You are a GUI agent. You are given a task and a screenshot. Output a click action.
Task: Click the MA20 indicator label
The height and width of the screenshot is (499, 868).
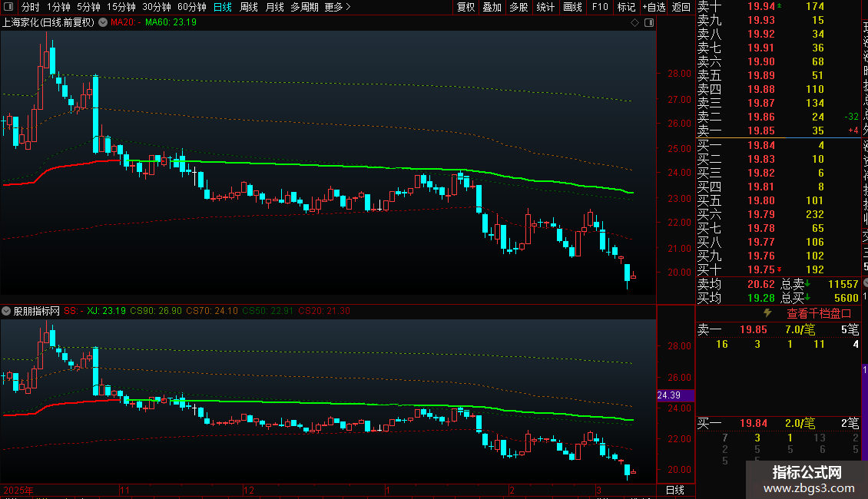coord(125,22)
